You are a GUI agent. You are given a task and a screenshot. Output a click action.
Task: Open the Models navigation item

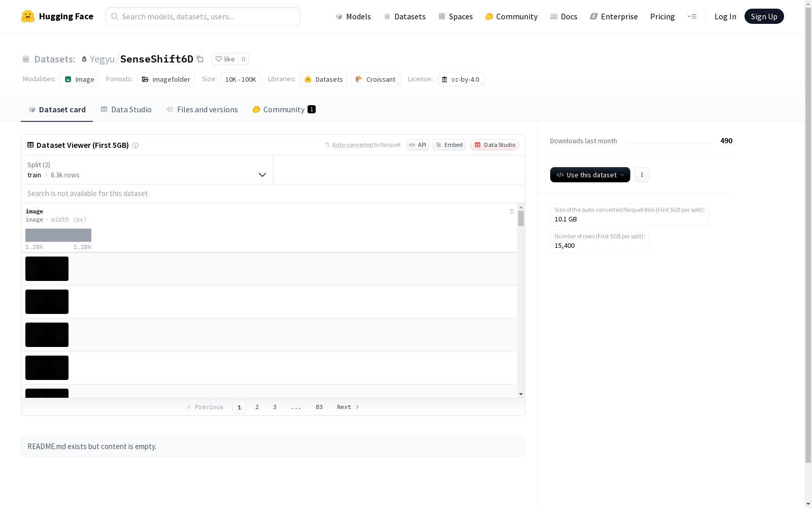(353, 16)
